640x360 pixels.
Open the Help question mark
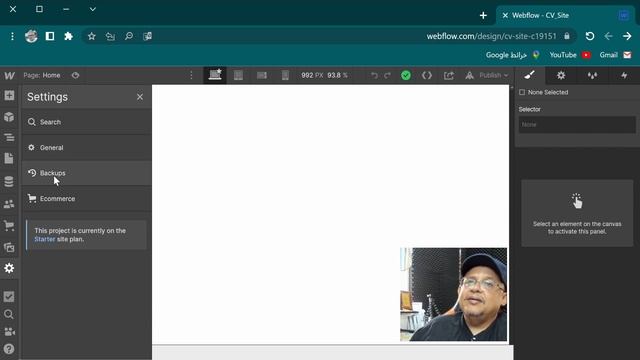9,349
